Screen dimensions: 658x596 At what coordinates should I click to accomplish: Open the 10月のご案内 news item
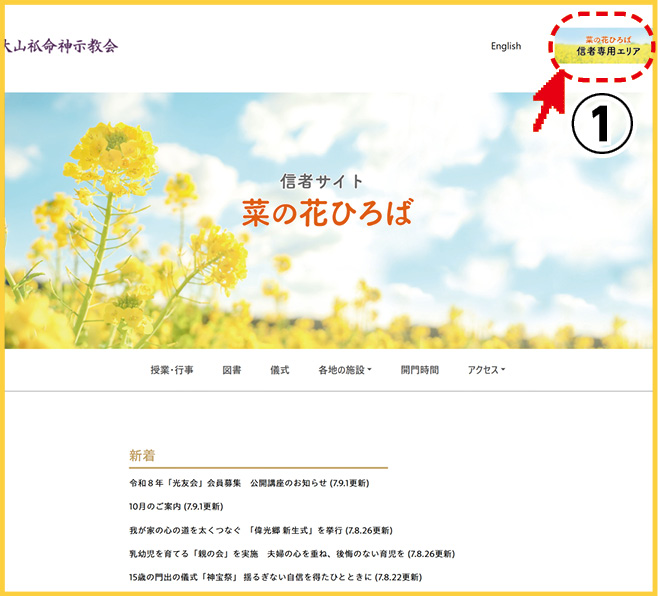point(175,506)
